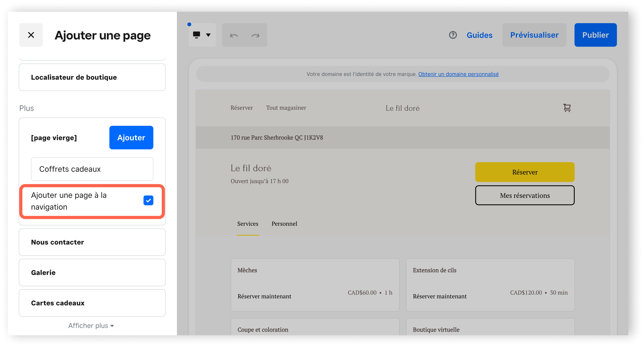Click the Coffrets cadeaux page name field
This screenshot has width=644, height=347.
click(92, 169)
